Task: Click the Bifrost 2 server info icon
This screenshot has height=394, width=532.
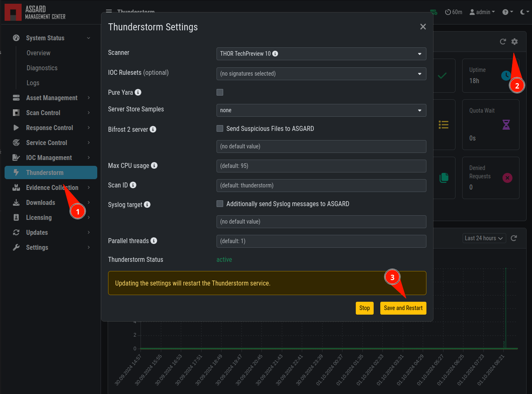Action: (x=153, y=129)
